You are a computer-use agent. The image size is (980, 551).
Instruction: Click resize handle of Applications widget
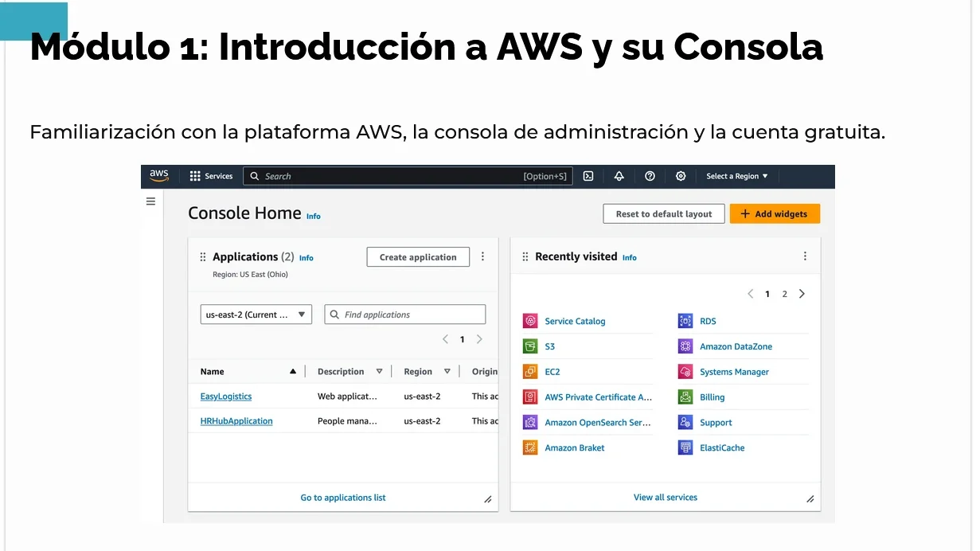(488, 499)
